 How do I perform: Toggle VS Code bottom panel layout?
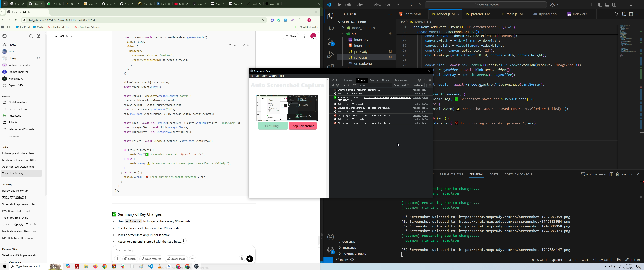607,5
